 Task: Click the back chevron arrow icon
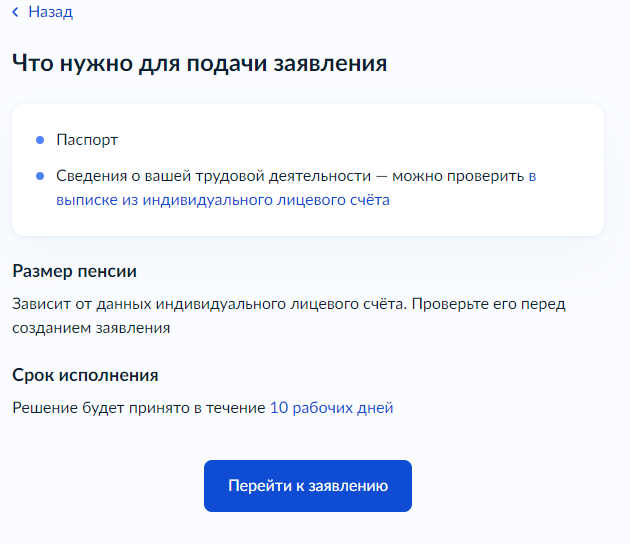(x=16, y=13)
